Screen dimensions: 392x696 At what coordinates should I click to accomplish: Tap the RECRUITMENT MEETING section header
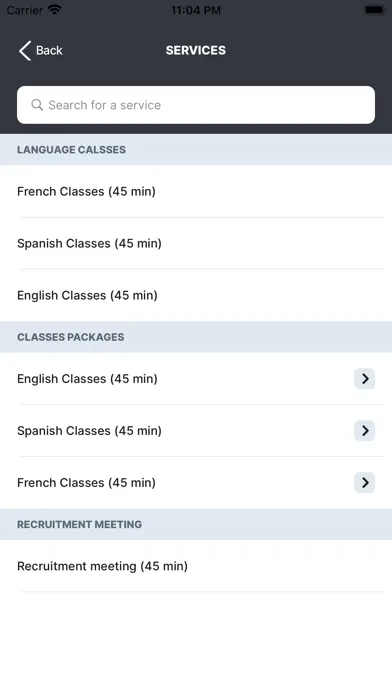(196, 524)
